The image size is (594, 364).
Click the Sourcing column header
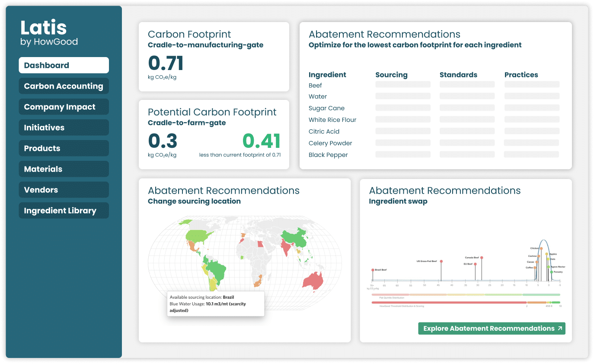tap(391, 75)
